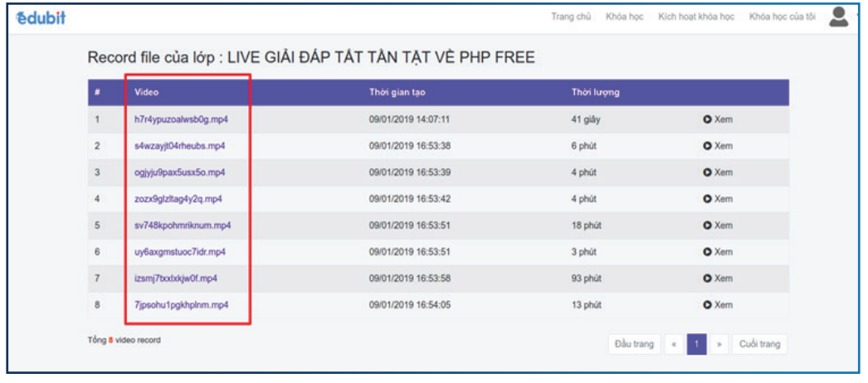
Task: Open video h7r4ypuzoalwsb0g.mp4
Action: coord(181,119)
